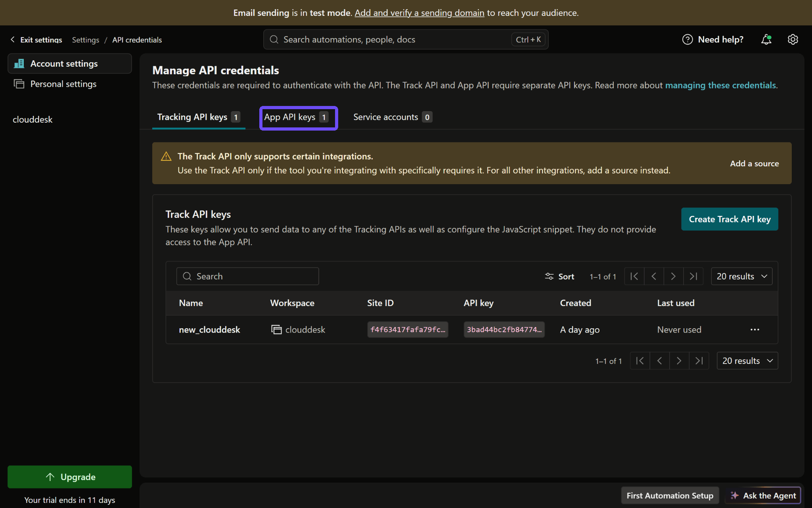Click the Personal settings icon

pos(19,84)
